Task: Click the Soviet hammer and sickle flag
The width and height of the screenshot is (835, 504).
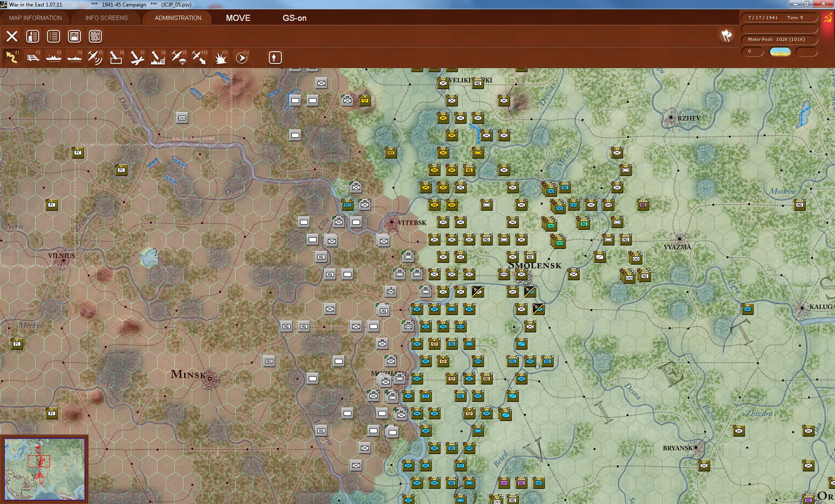Action: (x=827, y=18)
